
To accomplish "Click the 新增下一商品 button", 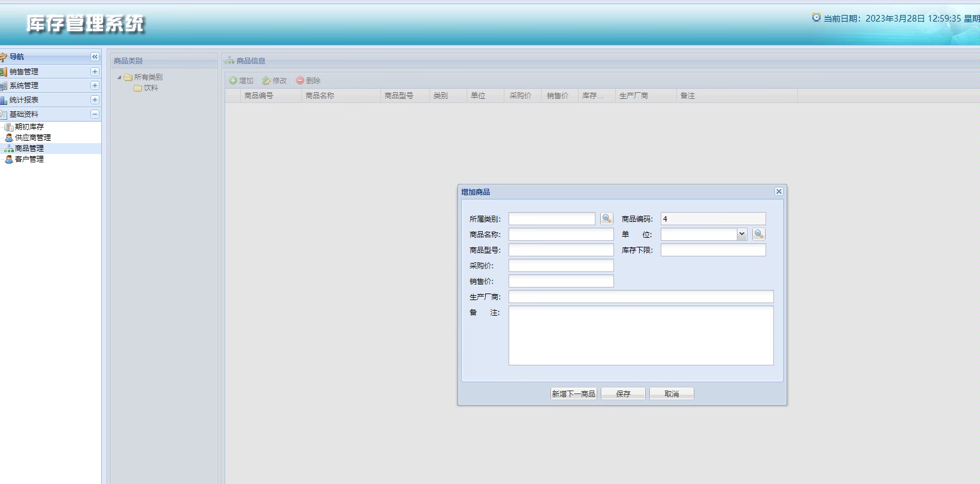I will point(573,394).
